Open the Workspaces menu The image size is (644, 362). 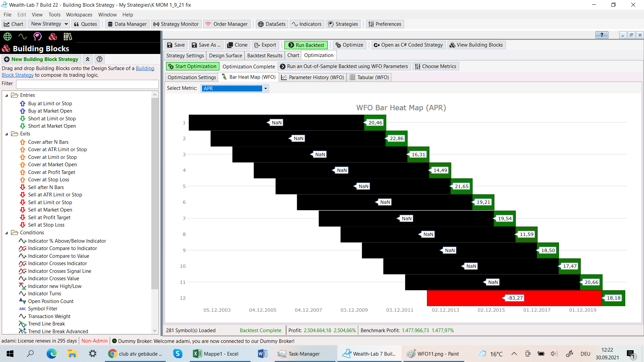79,15
